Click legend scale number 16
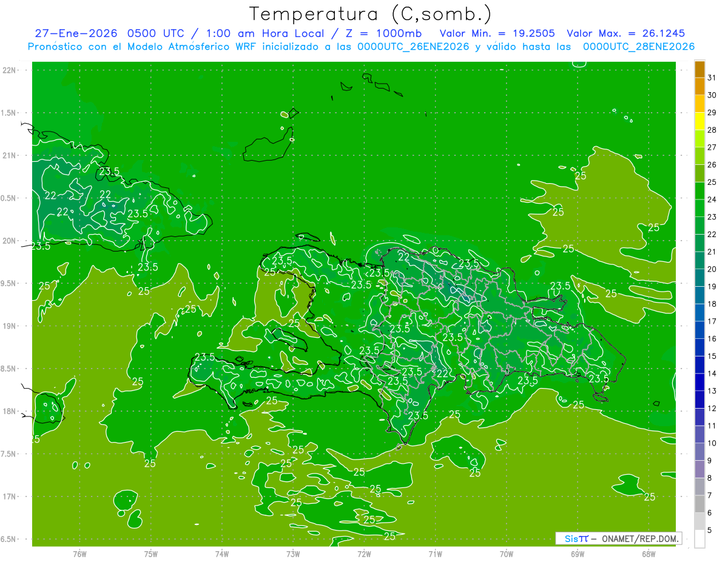 click(712, 338)
